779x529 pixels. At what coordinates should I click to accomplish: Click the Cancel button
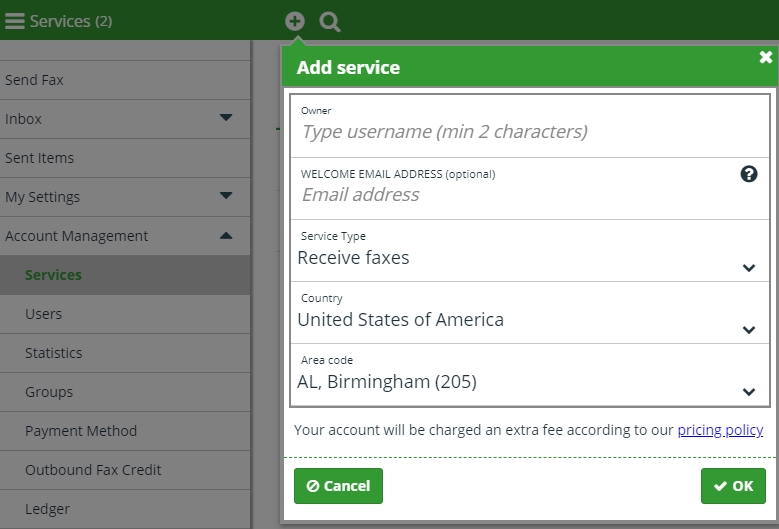[338, 486]
